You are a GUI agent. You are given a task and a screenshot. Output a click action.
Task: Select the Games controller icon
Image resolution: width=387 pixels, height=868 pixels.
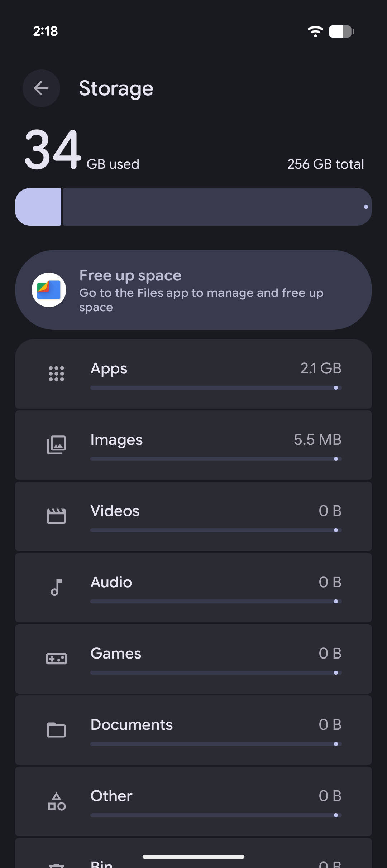pyautogui.click(x=56, y=659)
